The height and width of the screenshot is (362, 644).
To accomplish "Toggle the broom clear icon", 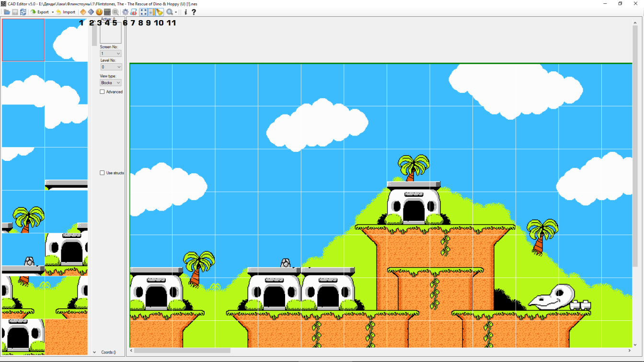I will tap(160, 12).
